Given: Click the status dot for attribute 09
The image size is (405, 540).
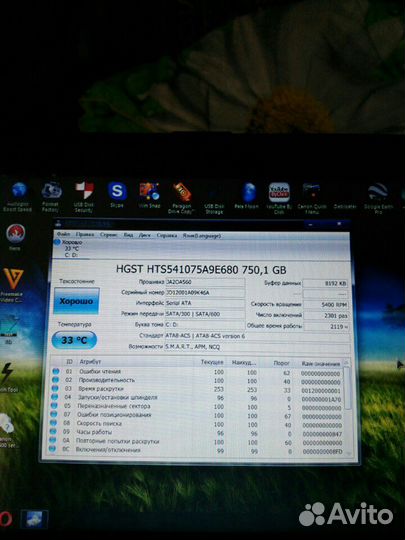Looking at the screenshot, I should tap(53, 431).
